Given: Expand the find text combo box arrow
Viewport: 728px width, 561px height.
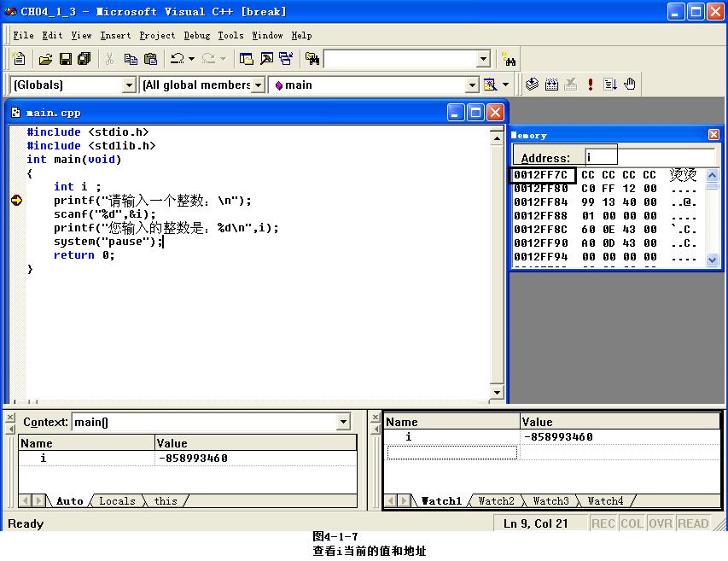Looking at the screenshot, I should [483, 59].
